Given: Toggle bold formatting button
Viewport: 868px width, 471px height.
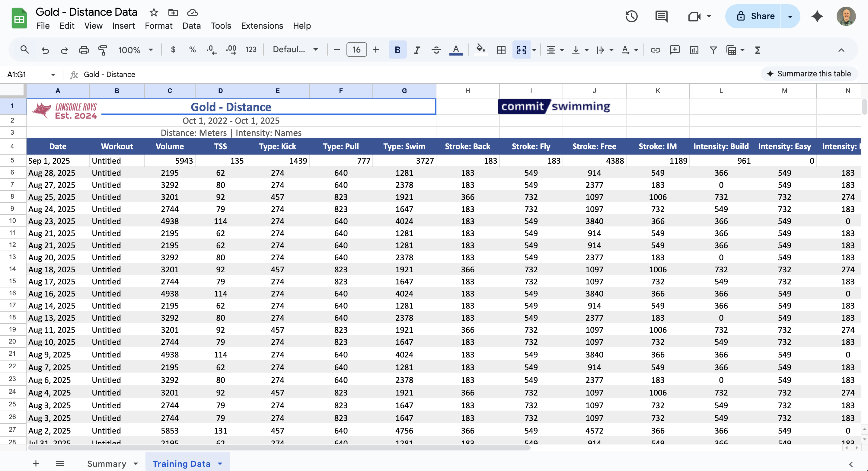Looking at the screenshot, I should tap(397, 50).
